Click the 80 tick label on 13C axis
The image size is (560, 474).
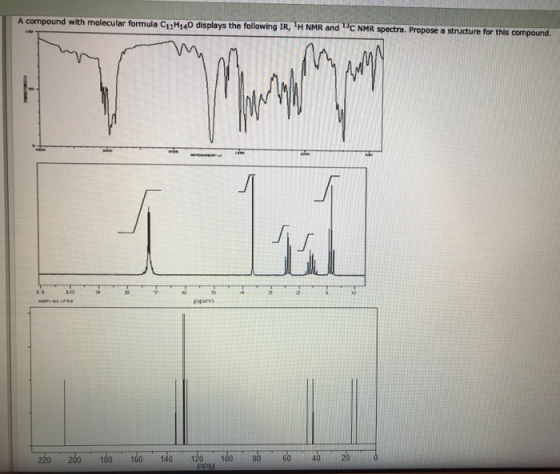(257, 458)
